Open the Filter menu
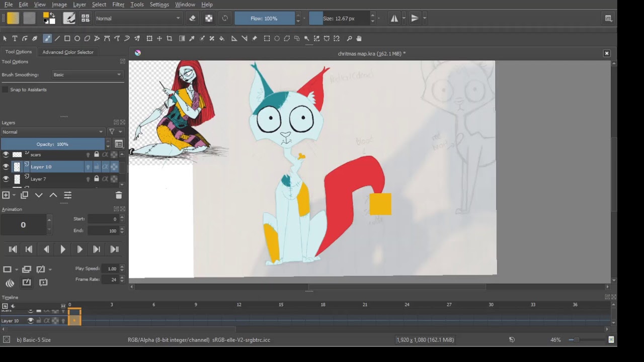This screenshot has height=362, width=644. (x=118, y=5)
